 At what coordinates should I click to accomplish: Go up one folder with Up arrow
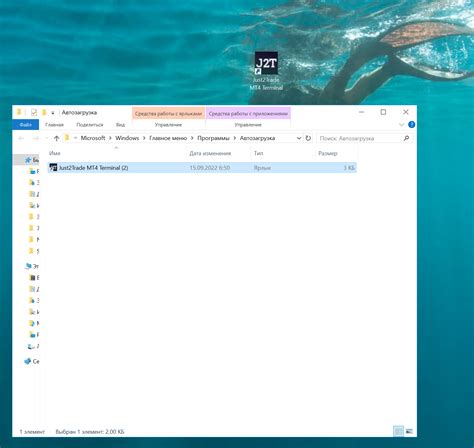click(56, 138)
